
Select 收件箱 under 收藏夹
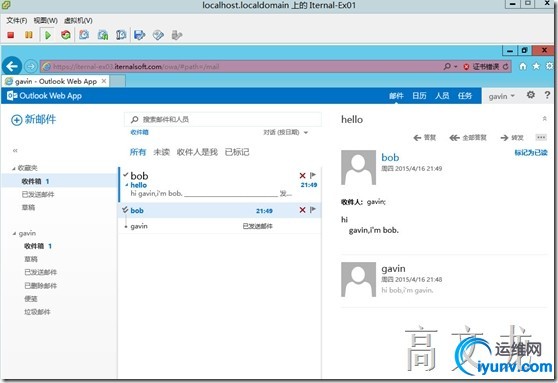[59, 181]
